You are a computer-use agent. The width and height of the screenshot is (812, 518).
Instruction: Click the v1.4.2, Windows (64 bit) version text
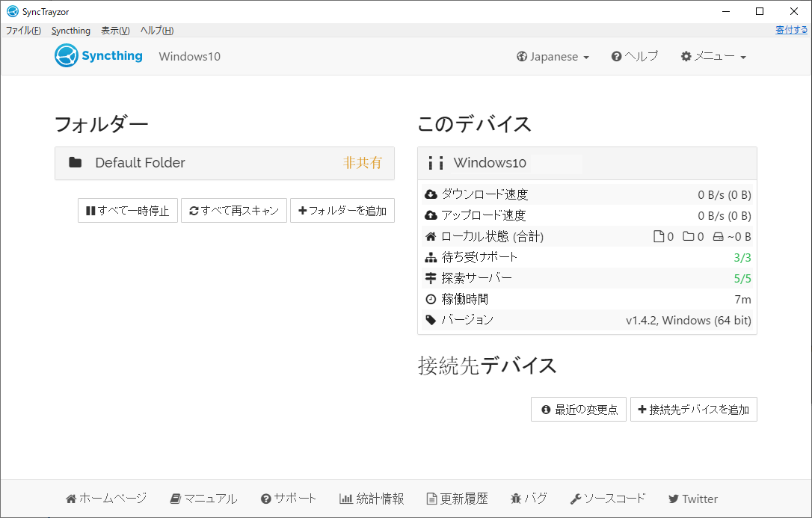(689, 321)
